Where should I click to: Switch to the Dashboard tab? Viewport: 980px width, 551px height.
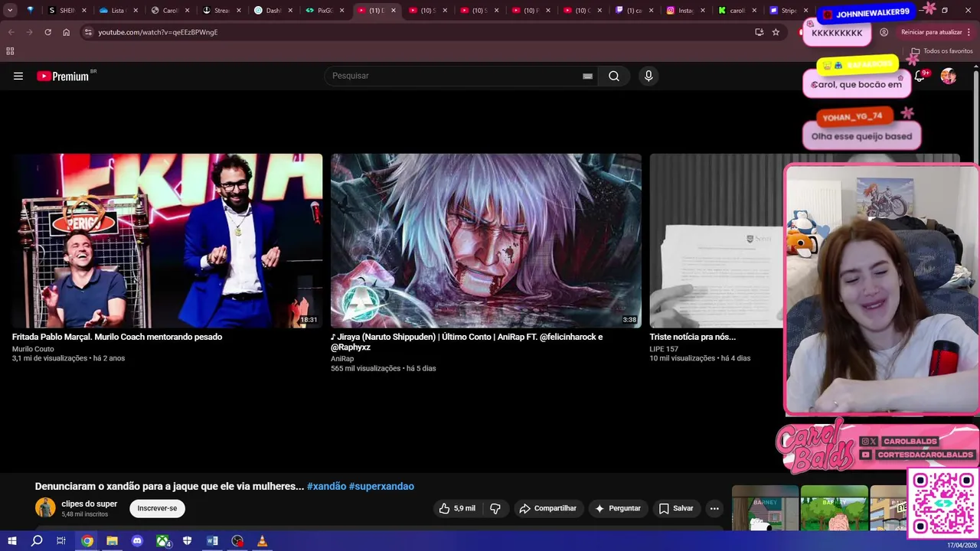[272, 11]
